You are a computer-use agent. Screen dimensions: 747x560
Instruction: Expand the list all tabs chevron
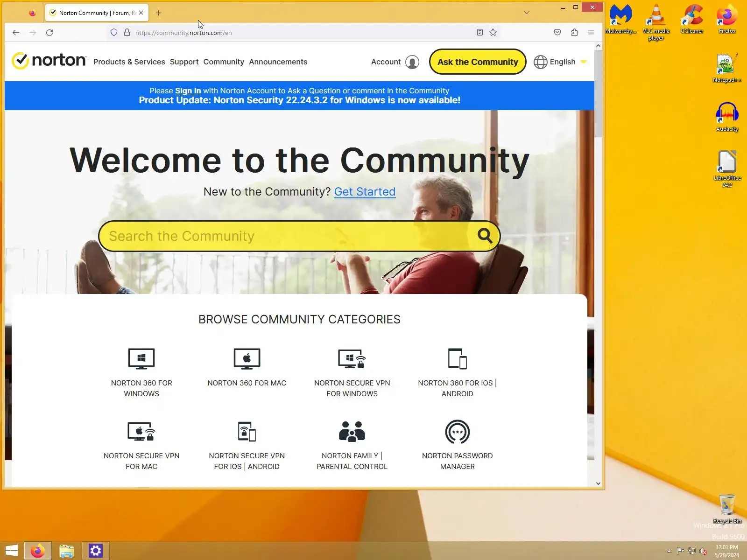[x=527, y=13]
